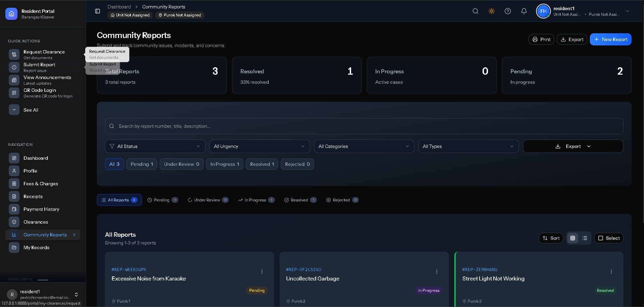Open Receipts page
Screen dimensions: 644x307
pos(43,196)
